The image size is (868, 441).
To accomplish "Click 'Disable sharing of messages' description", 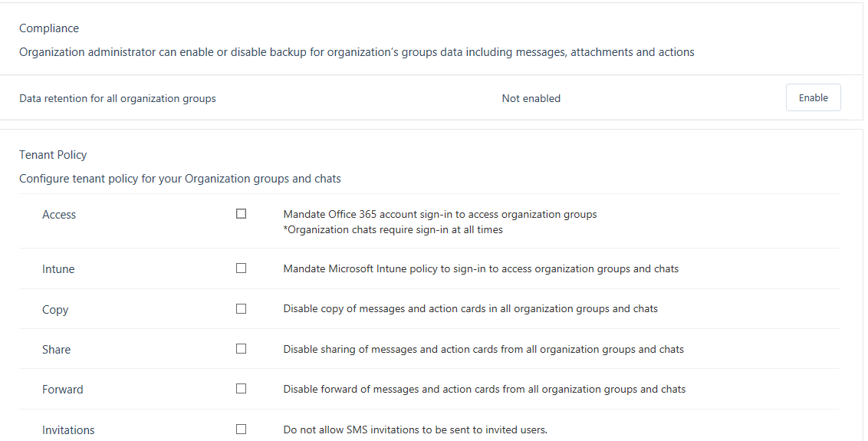I will tap(483, 349).
